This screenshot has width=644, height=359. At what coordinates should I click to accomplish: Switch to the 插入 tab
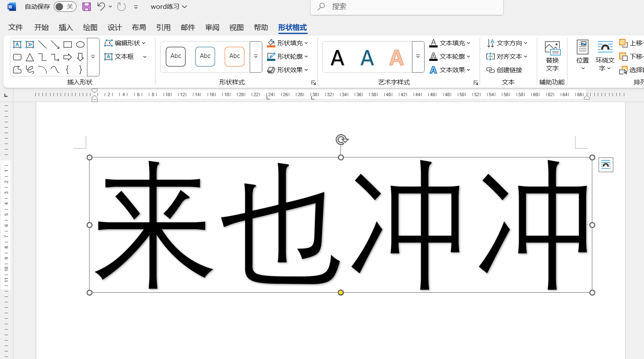[66, 27]
